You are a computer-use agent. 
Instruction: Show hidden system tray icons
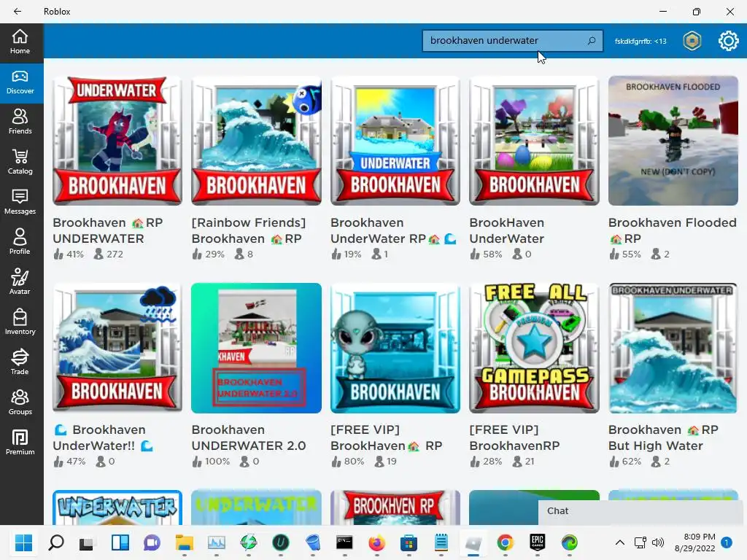pos(620,542)
